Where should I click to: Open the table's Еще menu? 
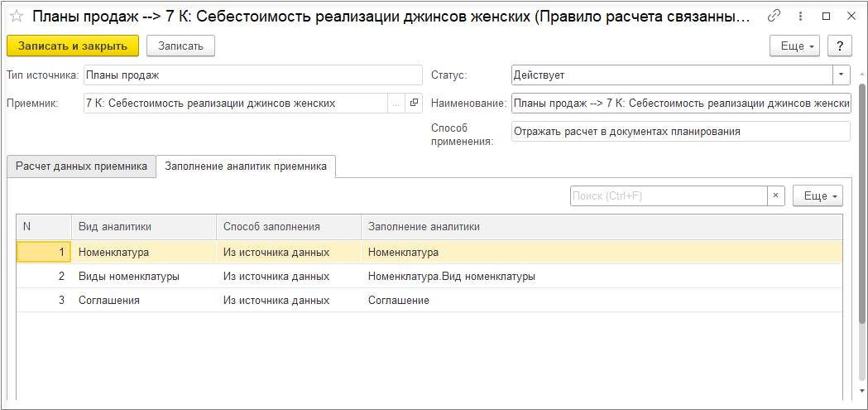coord(817,196)
